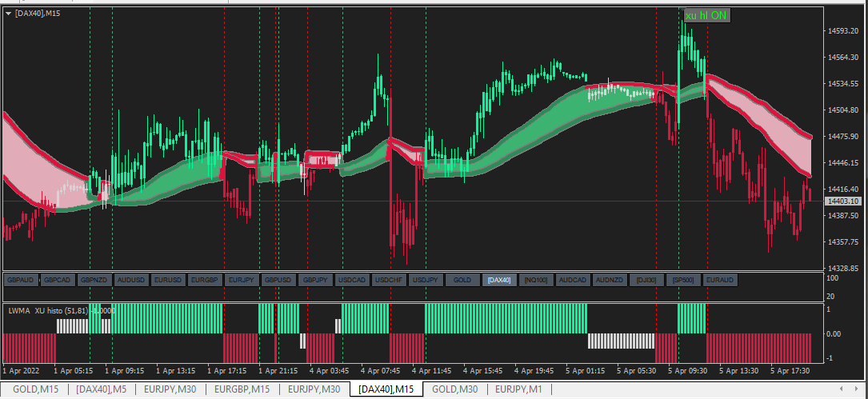Click the '5 Apr 09:30' time label
Screen dimensions: 868x399
pyautogui.click(x=688, y=370)
